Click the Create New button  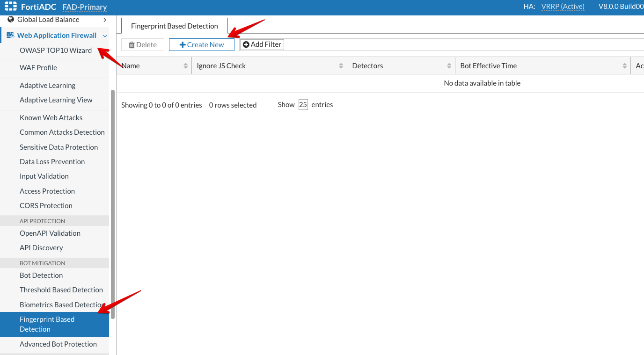tap(202, 44)
